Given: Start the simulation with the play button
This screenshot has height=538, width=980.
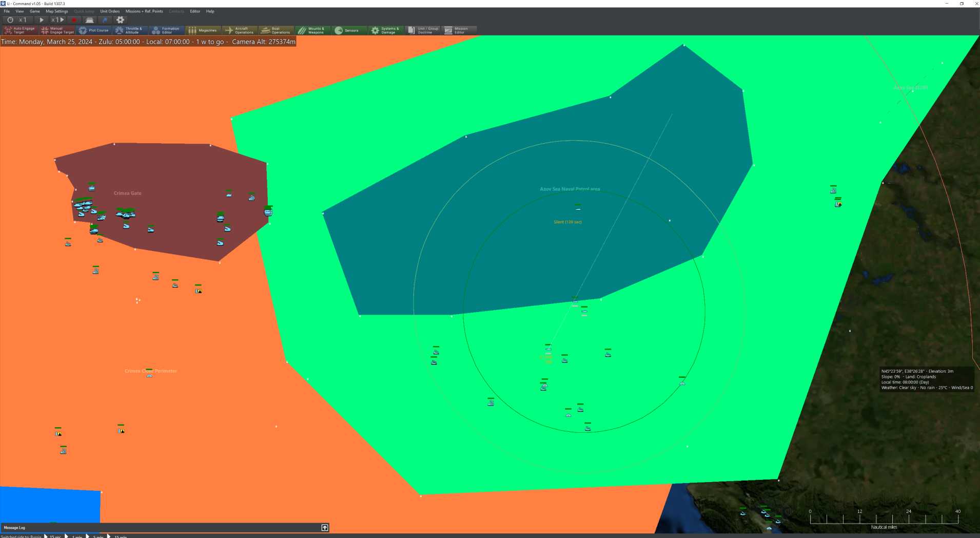Looking at the screenshot, I should (x=42, y=20).
